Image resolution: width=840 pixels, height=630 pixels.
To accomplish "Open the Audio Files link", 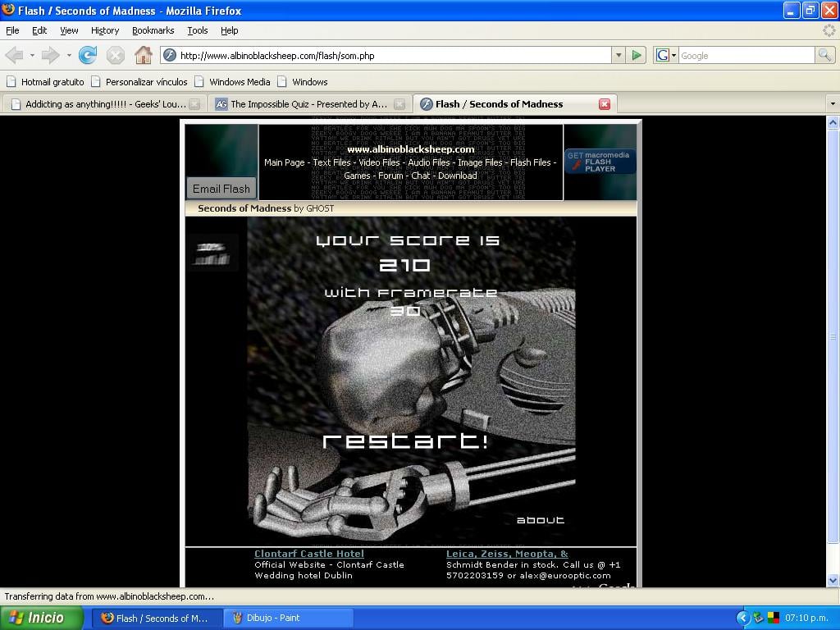I will pyautogui.click(x=429, y=162).
